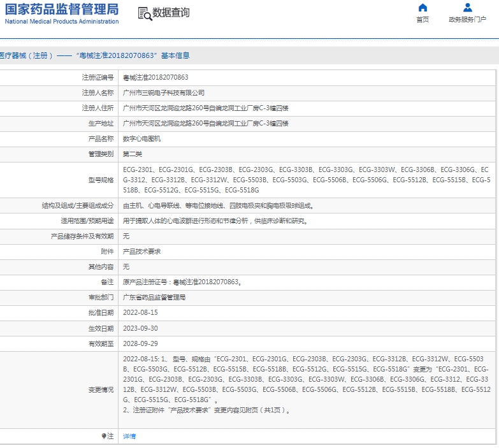Open the 详情 details link
The width and height of the screenshot is (499, 448).
click(x=129, y=437)
